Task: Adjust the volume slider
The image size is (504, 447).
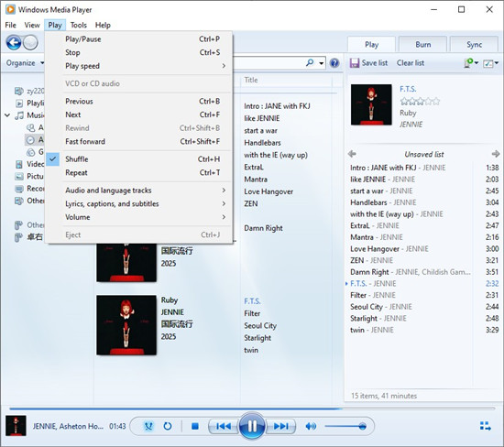Action: pyautogui.click(x=345, y=427)
